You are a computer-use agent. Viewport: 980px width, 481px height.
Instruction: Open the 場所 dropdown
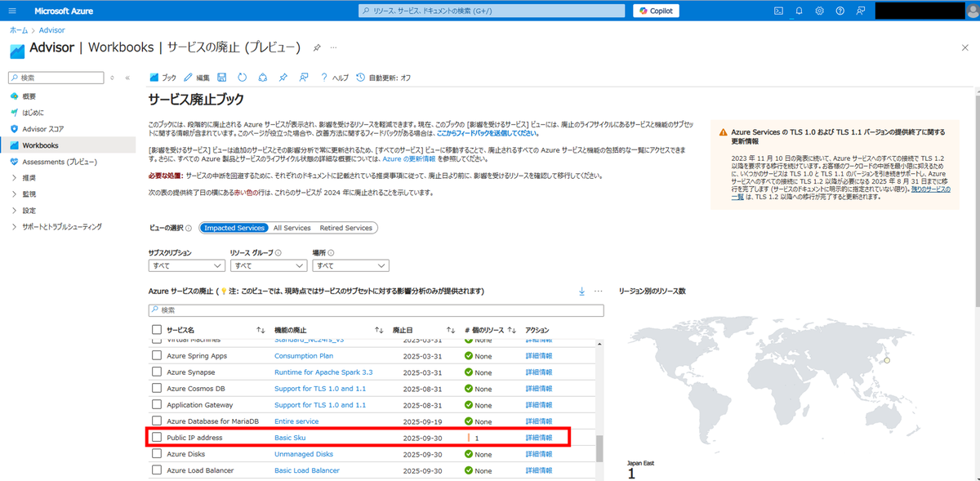[x=350, y=265]
